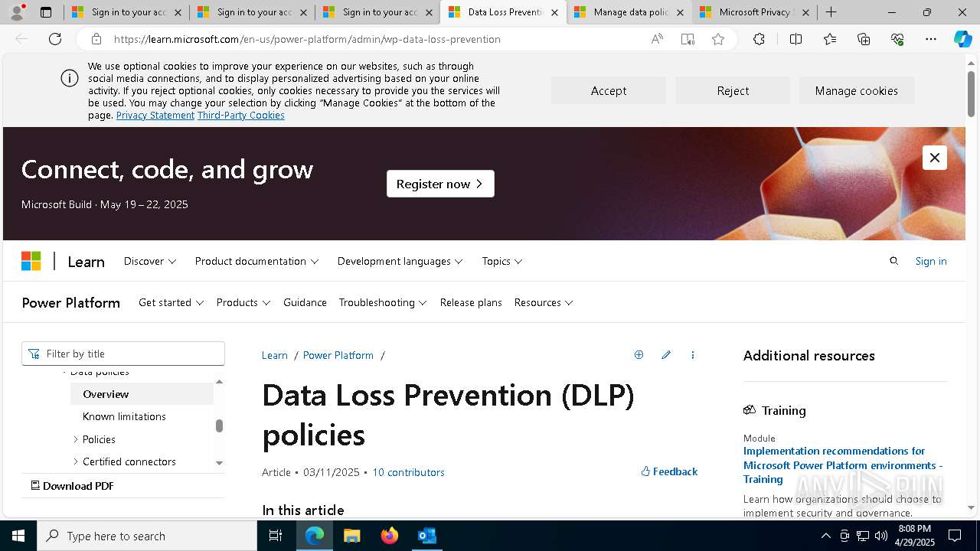
Task: Expand the Topics menu
Action: (502, 261)
